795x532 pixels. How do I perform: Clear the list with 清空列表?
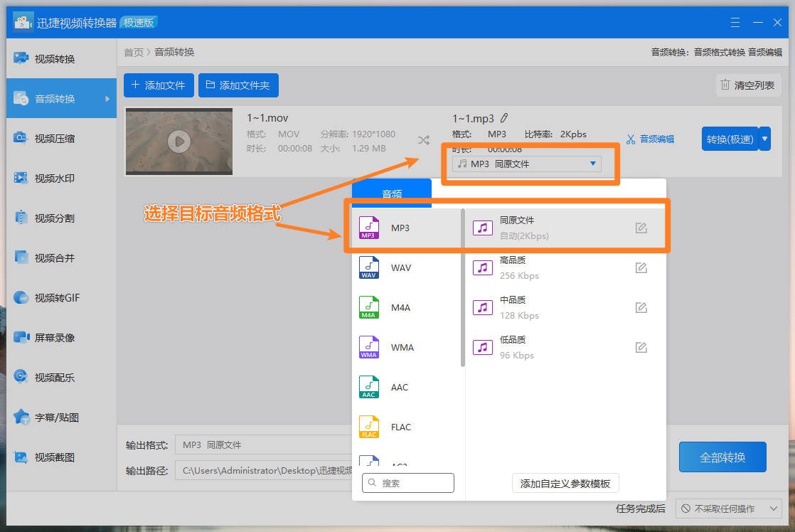[748, 85]
